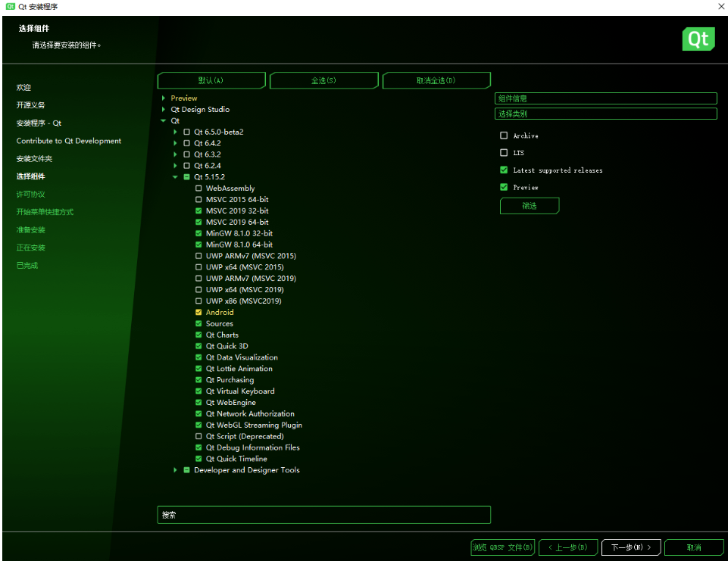Toggle the Qt 5.15.2 partial checkbox
This screenshot has height=561, width=728.
(186, 177)
